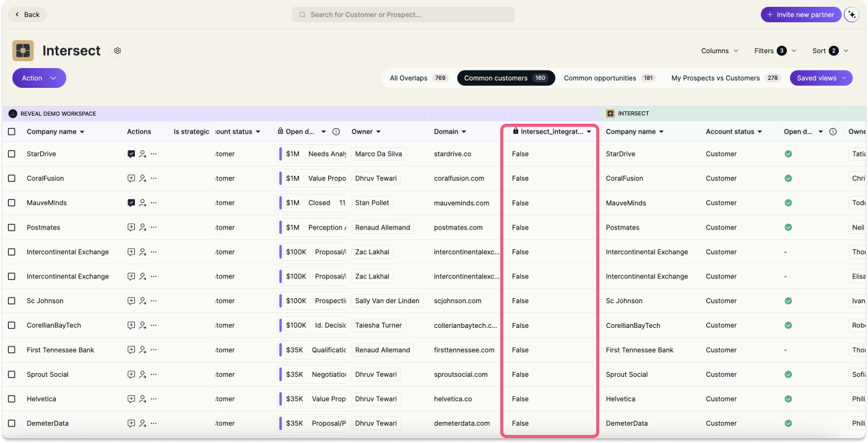Check the CorellianBayTech row checkbox
Screen dimensions: 868x443
(12, 325)
